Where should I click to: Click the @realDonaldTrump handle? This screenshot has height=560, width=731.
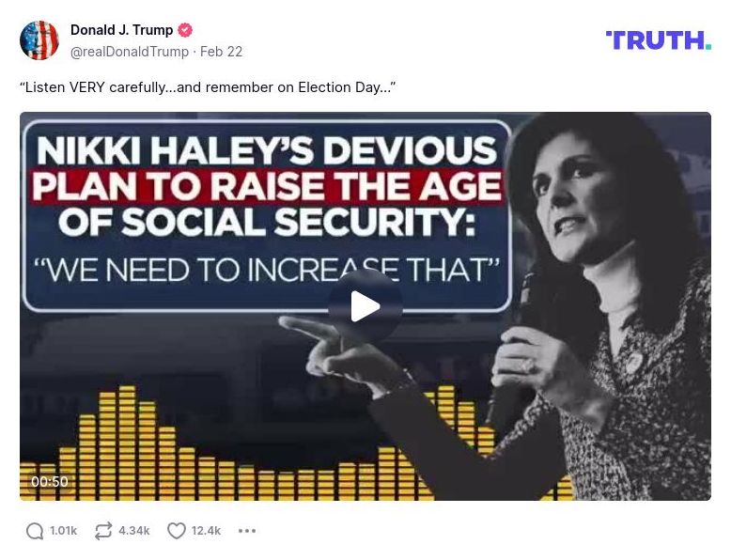(x=130, y=52)
